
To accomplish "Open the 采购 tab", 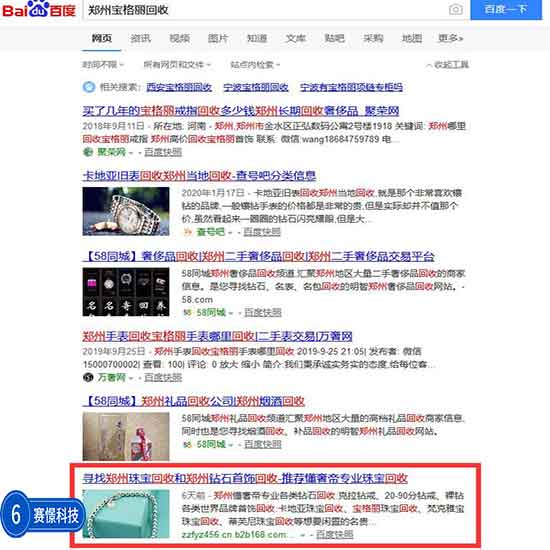I will coord(373,38).
